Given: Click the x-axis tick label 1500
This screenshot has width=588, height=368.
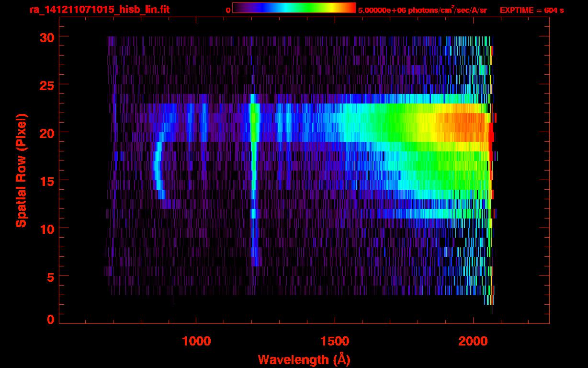Looking at the screenshot, I should pos(335,341).
